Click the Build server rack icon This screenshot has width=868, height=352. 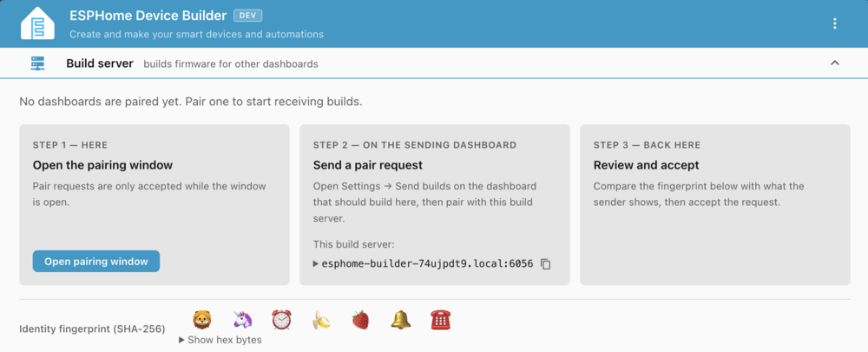click(37, 63)
